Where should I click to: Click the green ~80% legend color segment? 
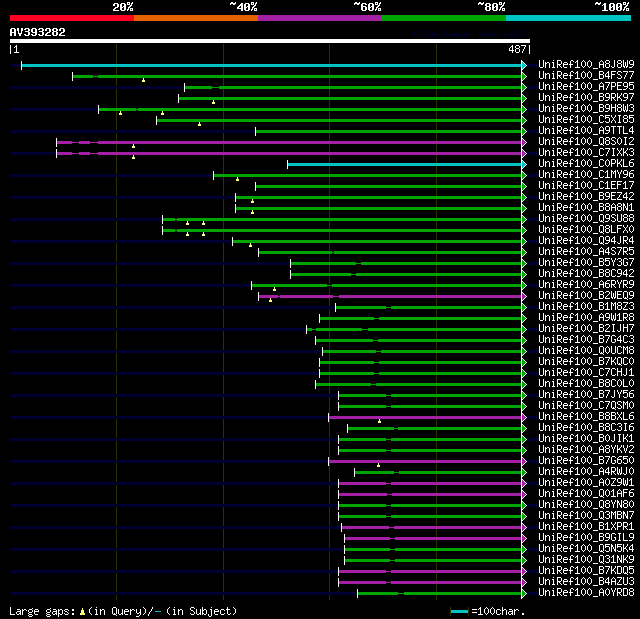point(444,18)
